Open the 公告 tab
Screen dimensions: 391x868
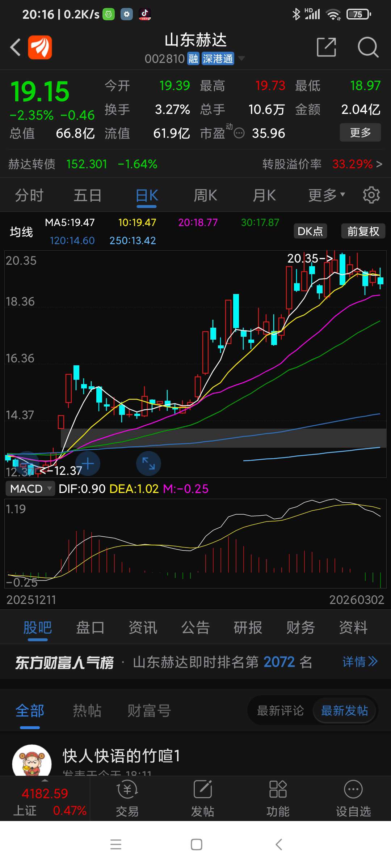coord(195,627)
